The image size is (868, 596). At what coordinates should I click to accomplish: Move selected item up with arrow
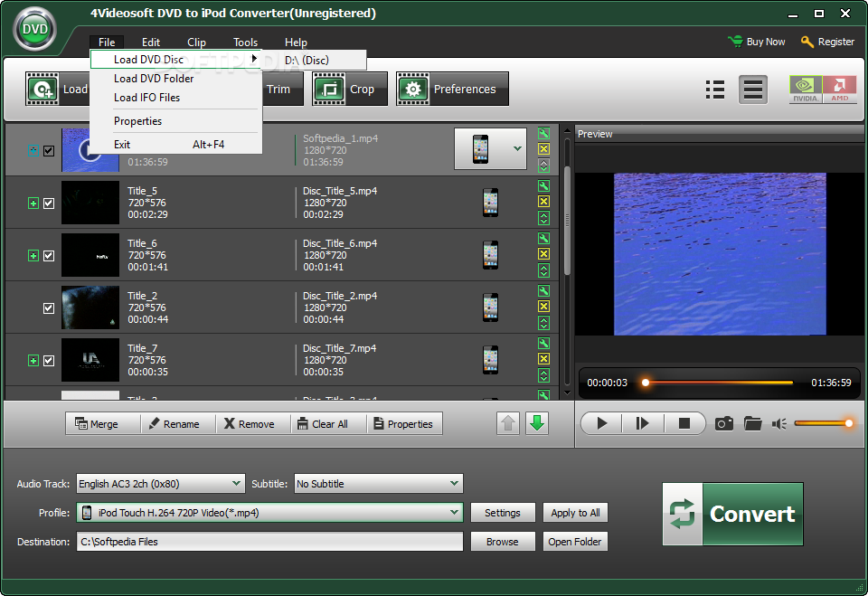click(508, 424)
